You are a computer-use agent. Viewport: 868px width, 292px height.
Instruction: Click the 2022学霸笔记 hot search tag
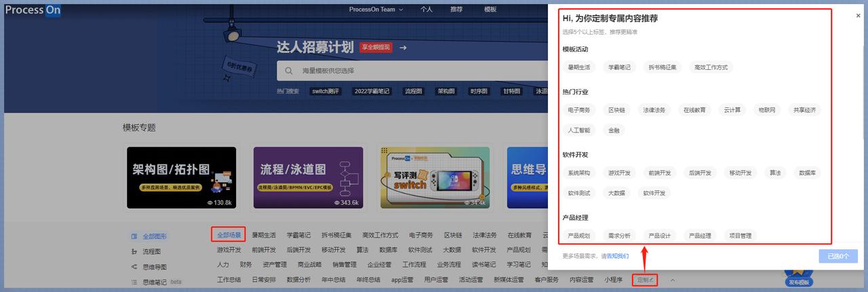(x=372, y=91)
